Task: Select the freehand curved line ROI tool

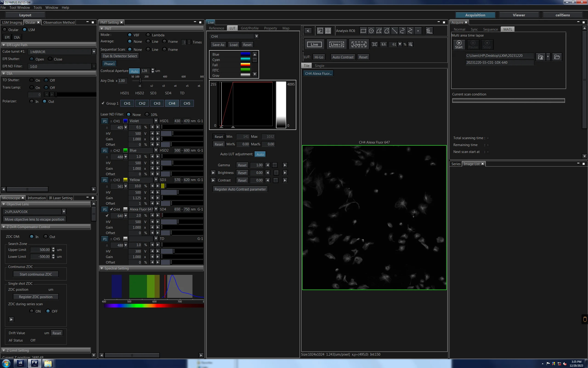Action: tap(402, 31)
